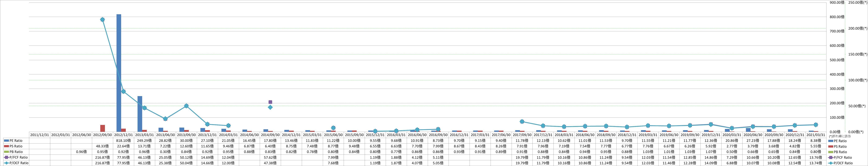Image resolution: width=868 pixels, height=166 pixels.
Task: Click the tall blue PE bar for 2012/12/31
Action: 119,73
